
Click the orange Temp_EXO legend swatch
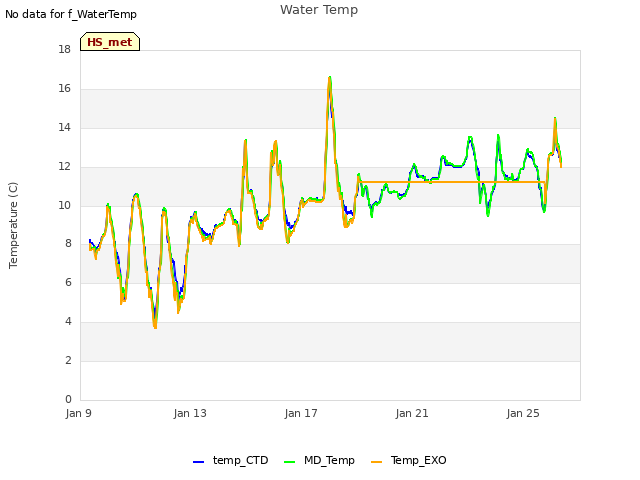coord(376,462)
